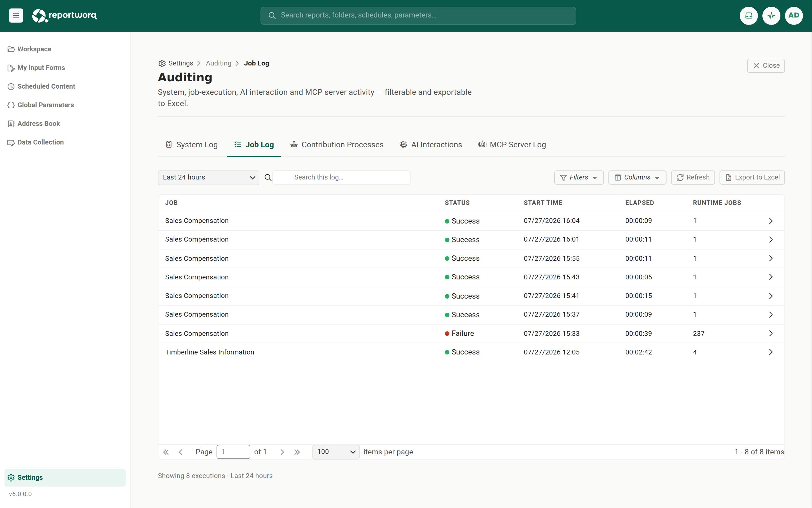
Task: Sort by the JOB column header
Action: tap(171, 203)
